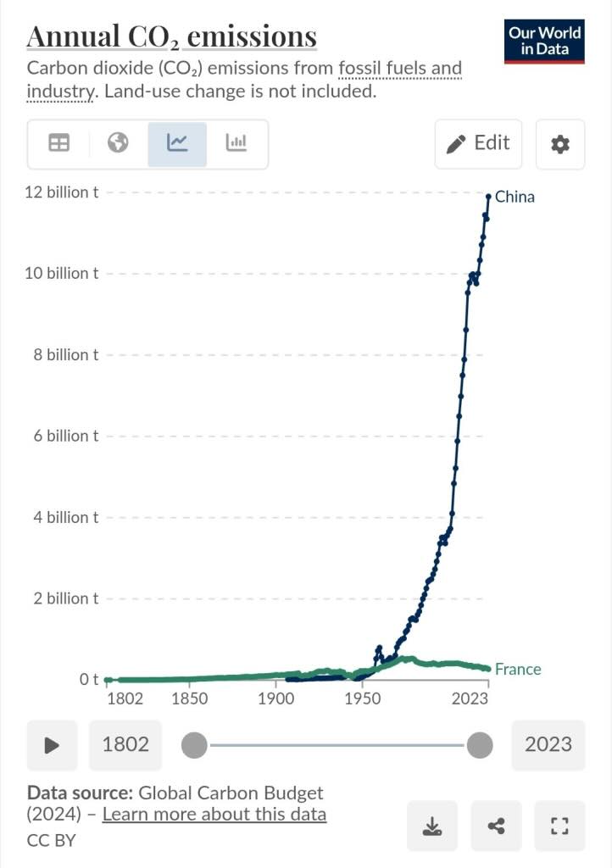
Task: Click the Edit countries button
Action: (x=478, y=143)
